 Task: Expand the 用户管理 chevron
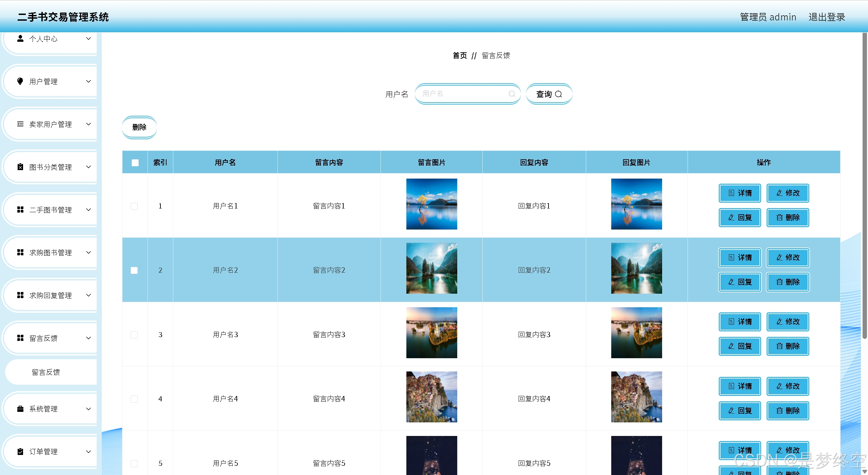[88, 81]
